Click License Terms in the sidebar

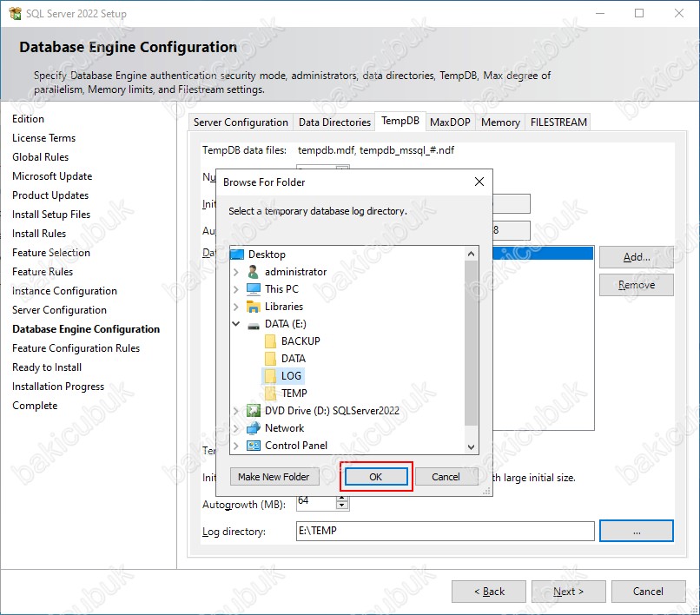pyautogui.click(x=43, y=138)
